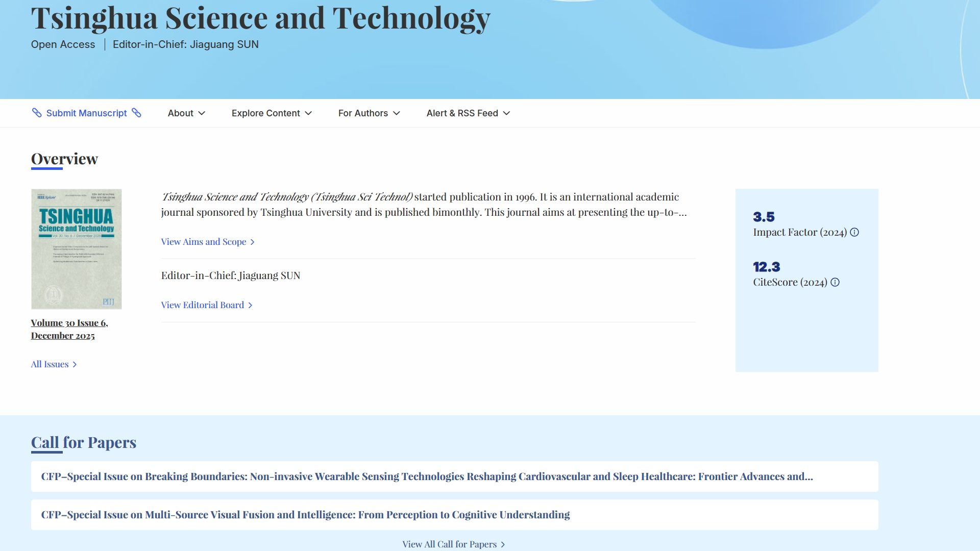Click the CiteScore (2024) label
Image resolution: width=980 pixels, height=551 pixels.
(x=790, y=282)
